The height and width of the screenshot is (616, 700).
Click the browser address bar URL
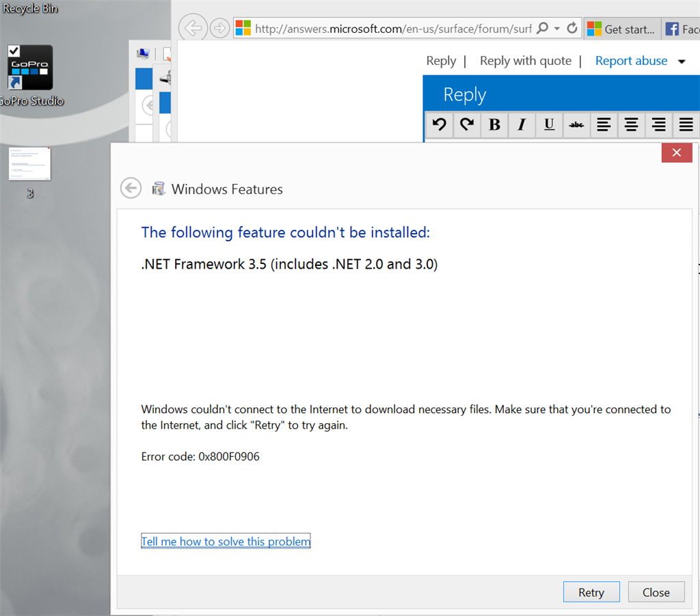point(393,29)
